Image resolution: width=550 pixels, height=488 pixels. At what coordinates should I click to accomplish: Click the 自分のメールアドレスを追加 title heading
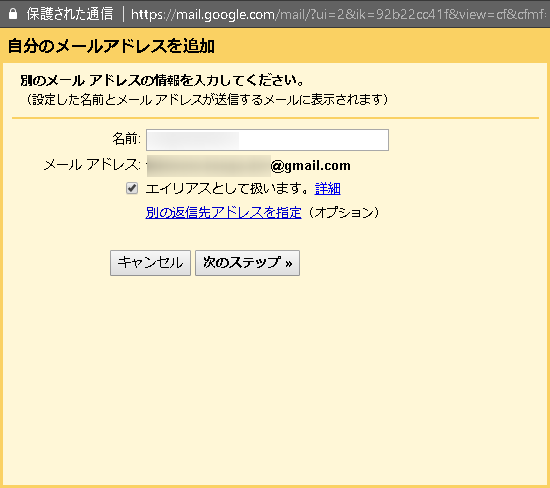(x=111, y=46)
